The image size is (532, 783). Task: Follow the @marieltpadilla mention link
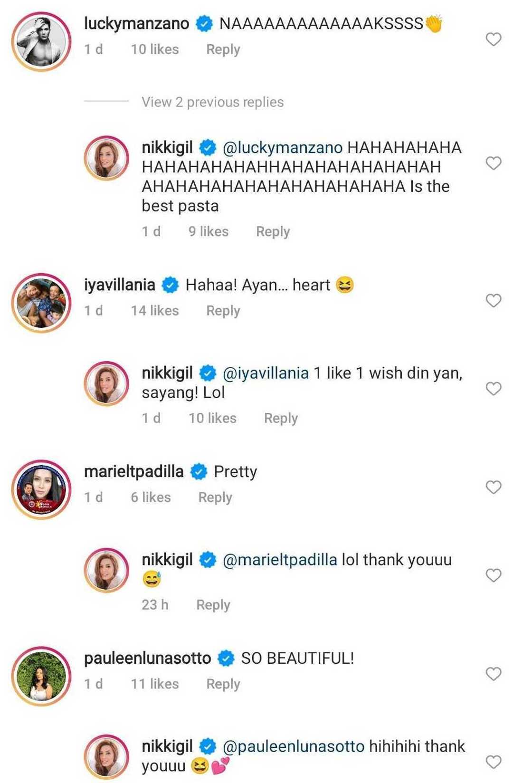(x=280, y=560)
